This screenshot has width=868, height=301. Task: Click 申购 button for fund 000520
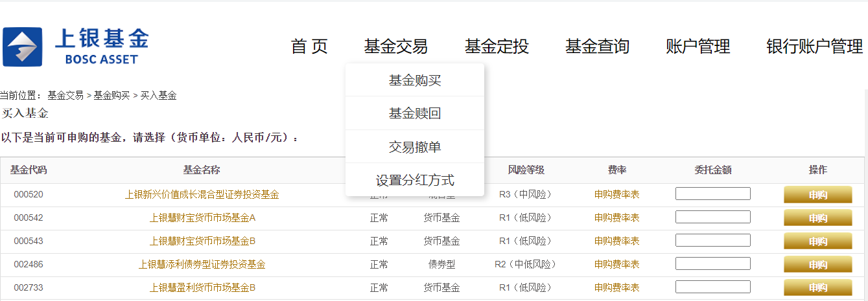click(818, 195)
